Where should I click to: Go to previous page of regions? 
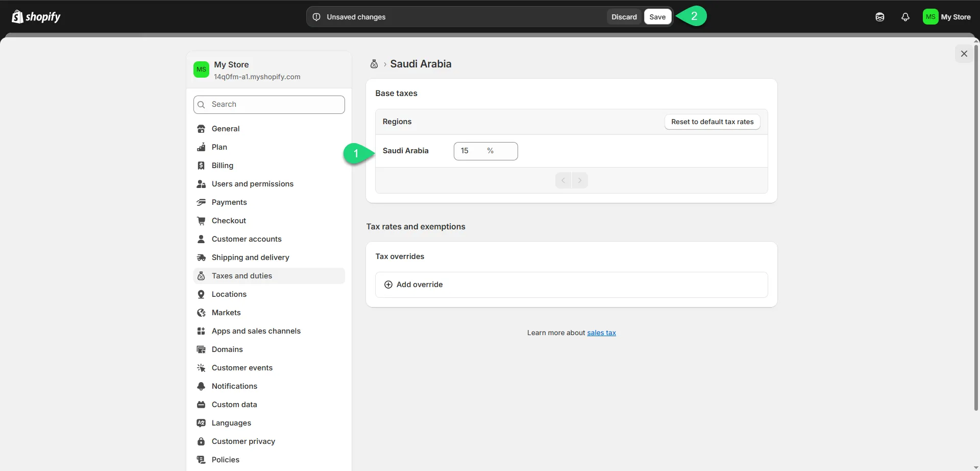click(563, 180)
